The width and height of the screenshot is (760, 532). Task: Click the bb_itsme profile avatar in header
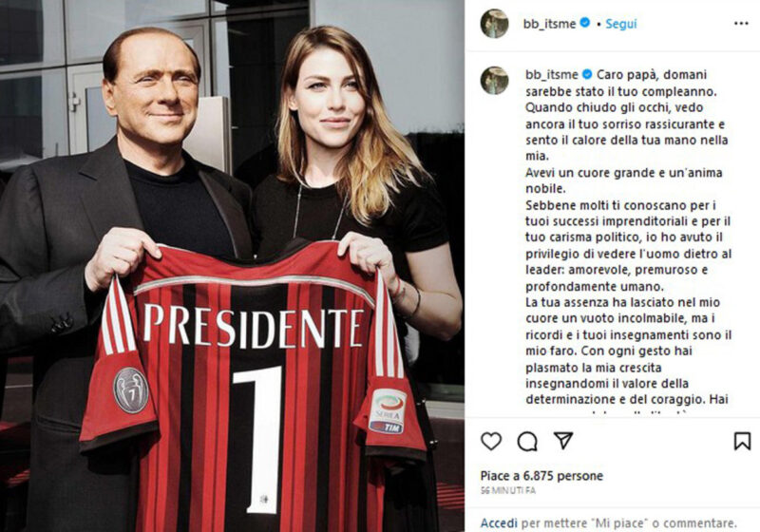494,23
